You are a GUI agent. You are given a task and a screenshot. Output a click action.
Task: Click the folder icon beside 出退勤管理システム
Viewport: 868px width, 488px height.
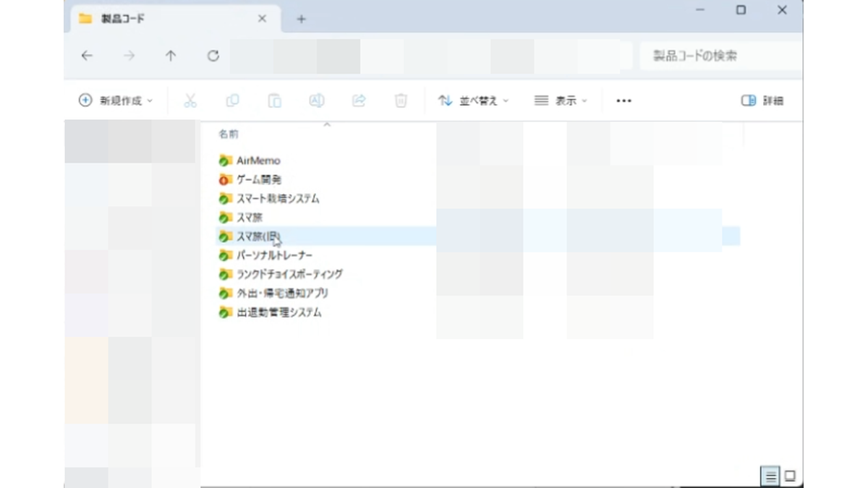pyautogui.click(x=225, y=312)
